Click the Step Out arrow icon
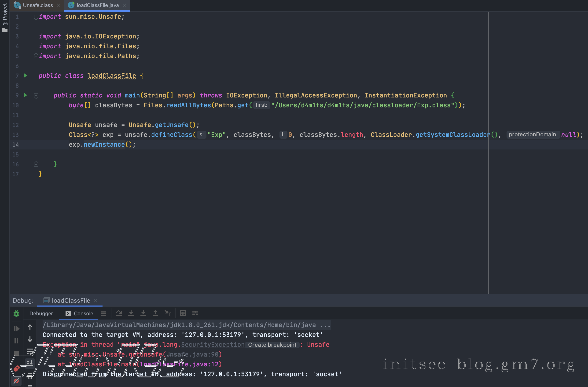Image resolution: width=588 pixels, height=387 pixels. click(155, 313)
